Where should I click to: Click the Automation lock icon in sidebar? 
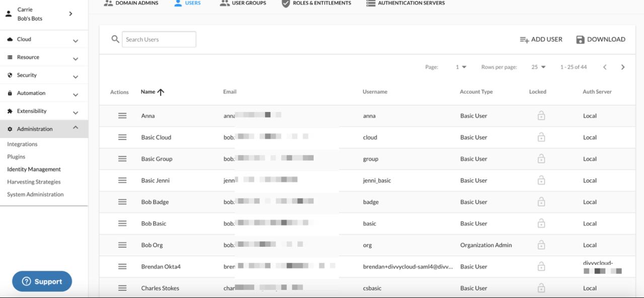point(10,93)
